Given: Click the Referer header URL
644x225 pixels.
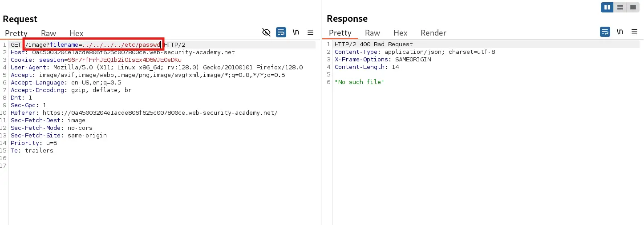Looking at the screenshot, I should click(160, 113).
